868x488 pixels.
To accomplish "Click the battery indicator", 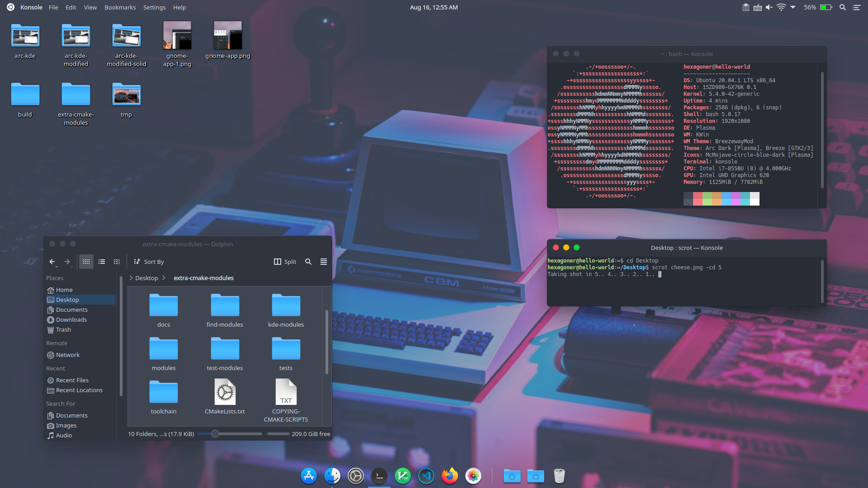I will [818, 7].
